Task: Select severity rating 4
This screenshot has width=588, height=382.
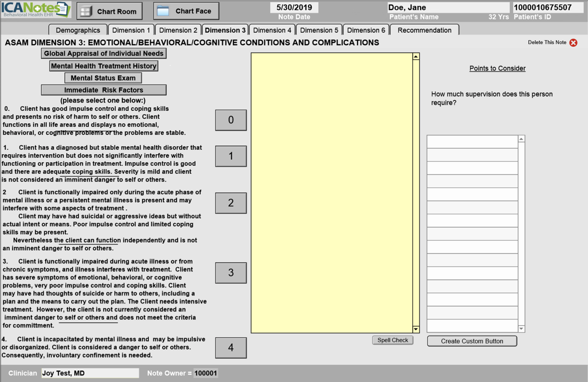Action: point(231,347)
